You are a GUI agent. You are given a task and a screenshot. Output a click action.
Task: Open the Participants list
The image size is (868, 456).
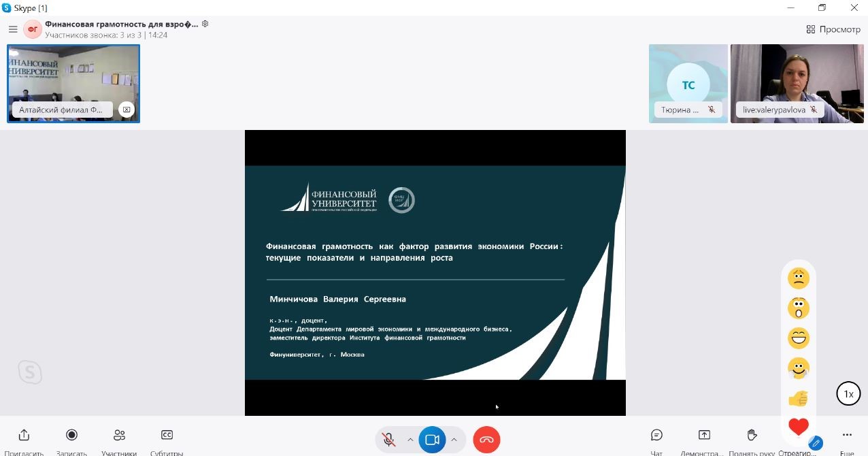tap(119, 436)
